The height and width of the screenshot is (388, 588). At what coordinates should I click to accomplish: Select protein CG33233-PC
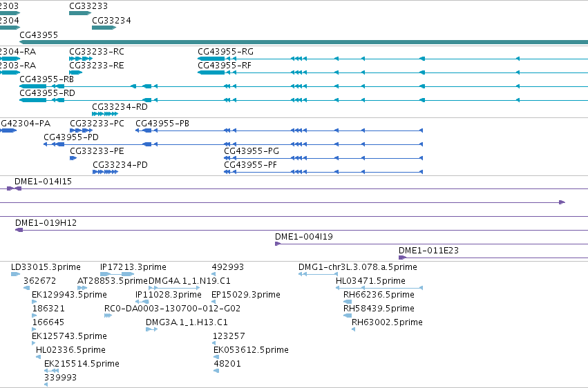(97, 124)
